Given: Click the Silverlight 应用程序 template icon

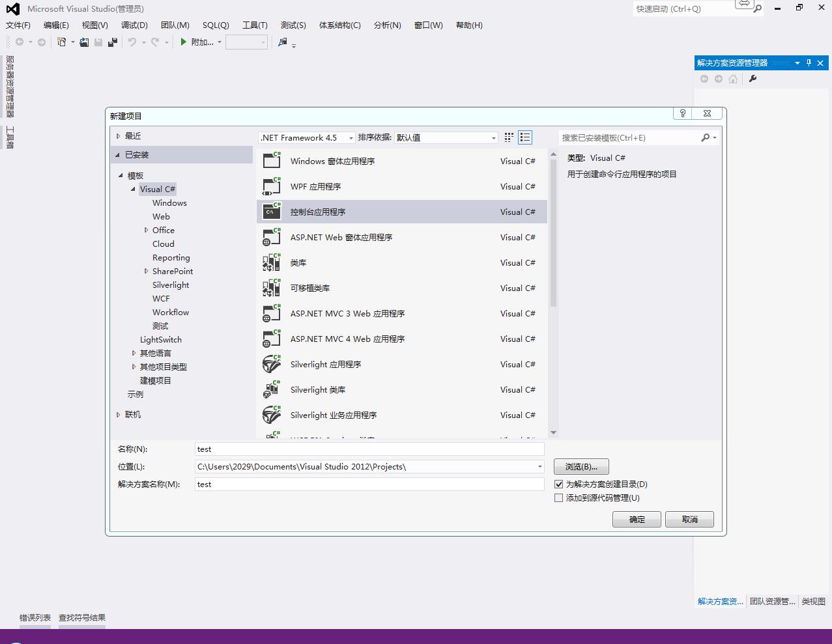Looking at the screenshot, I should click(x=271, y=364).
